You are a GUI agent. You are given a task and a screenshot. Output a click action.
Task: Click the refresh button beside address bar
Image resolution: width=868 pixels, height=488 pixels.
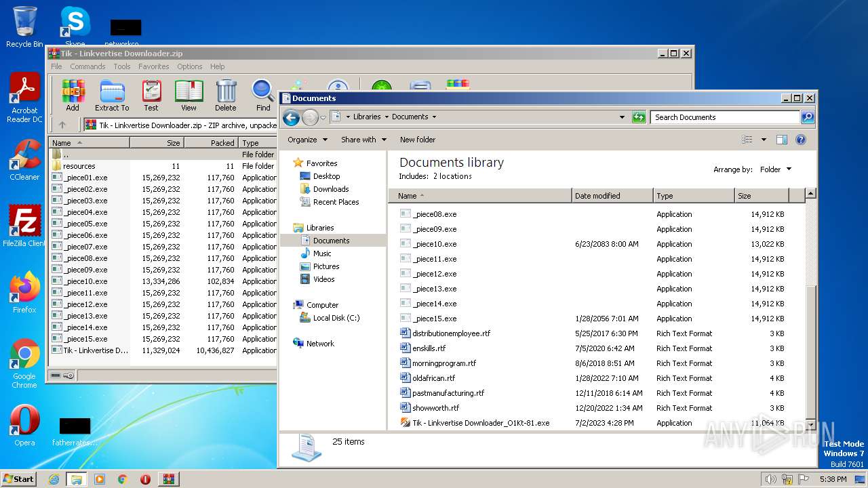[x=639, y=117]
